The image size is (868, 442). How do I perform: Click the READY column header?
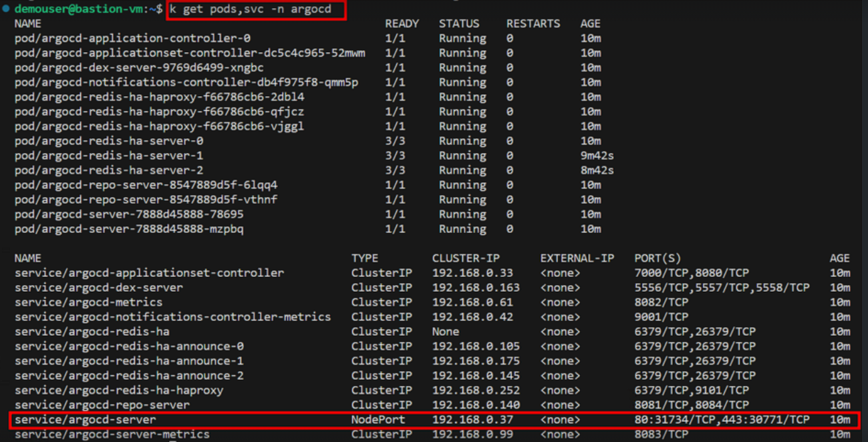click(402, 23)
